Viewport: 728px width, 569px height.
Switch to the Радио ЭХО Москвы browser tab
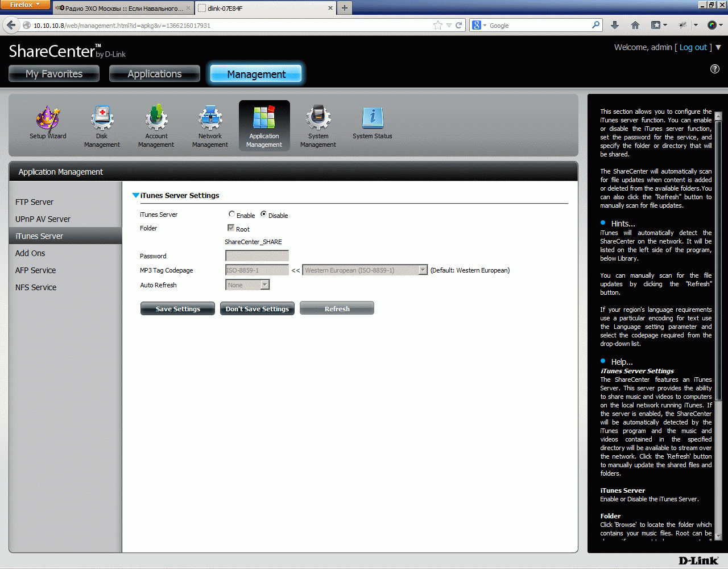(123, 8)
